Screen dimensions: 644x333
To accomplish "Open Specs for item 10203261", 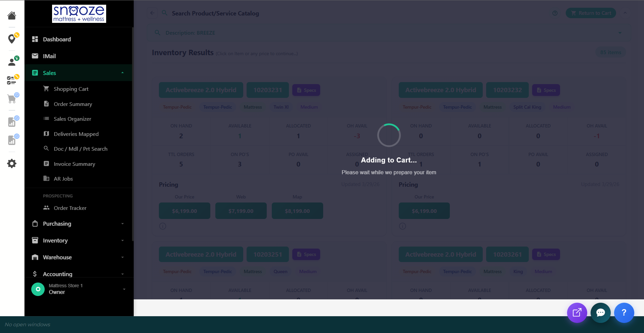I will [546, 254].
